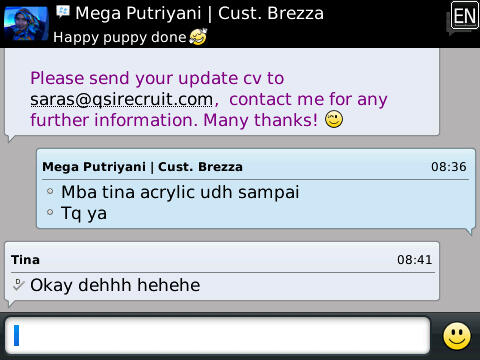
Task: Select the 'Please send your update cv' message
Action: pos(209,99)
